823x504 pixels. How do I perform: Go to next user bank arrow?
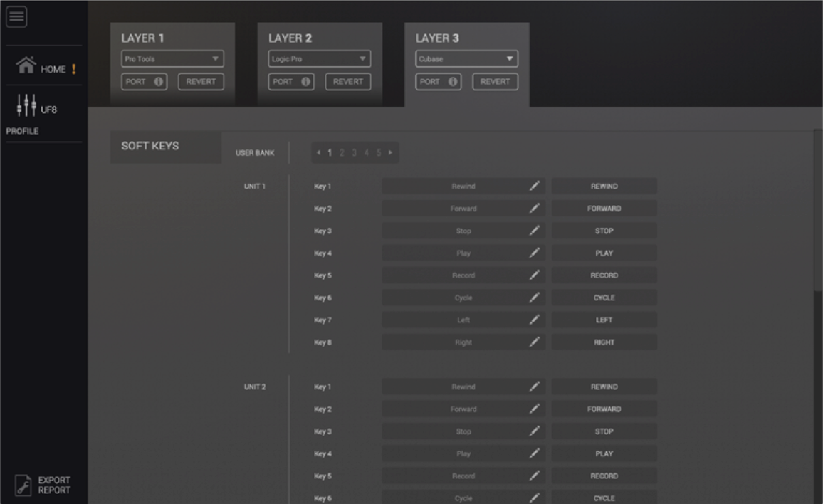point(390,153)
